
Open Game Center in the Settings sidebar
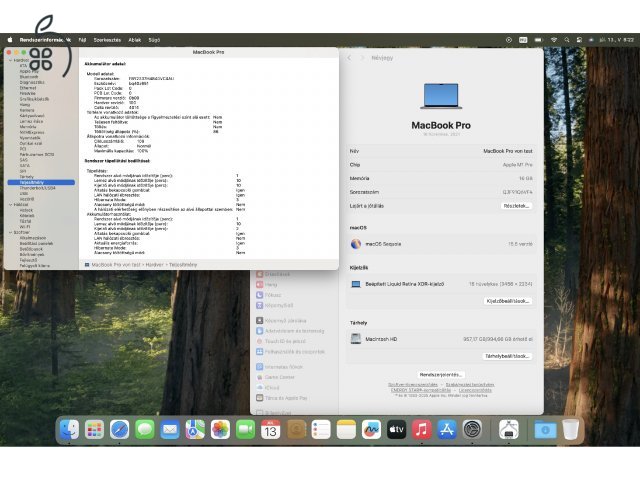pyautogui.click(x=275, y=377)
